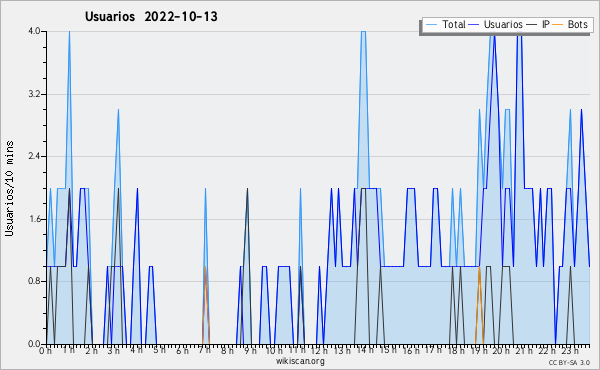Click the '14 h' x-axis label
The image size is (600, 370).
(x=365, y=350)
